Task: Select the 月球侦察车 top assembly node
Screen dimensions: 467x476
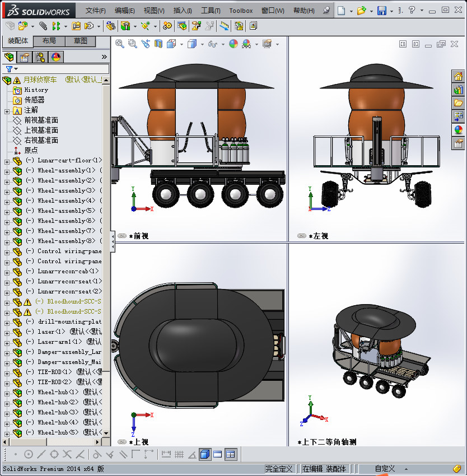Action: [x=40, y=80]
